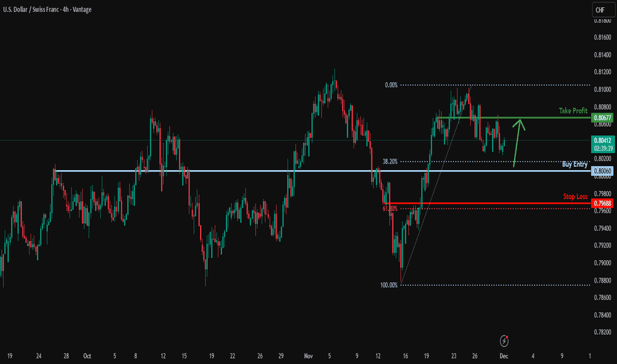Click 0.81800 on the price scale

(602, 21)
